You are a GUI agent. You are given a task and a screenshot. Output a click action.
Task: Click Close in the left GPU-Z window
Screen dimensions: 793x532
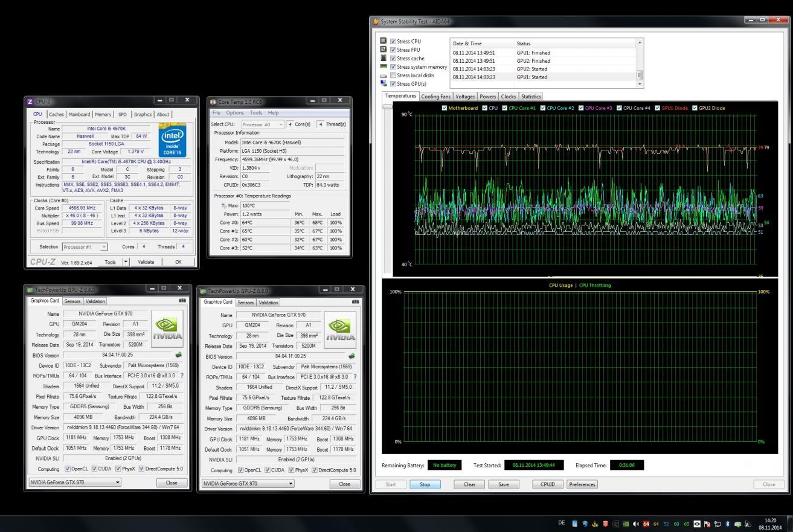172,483
